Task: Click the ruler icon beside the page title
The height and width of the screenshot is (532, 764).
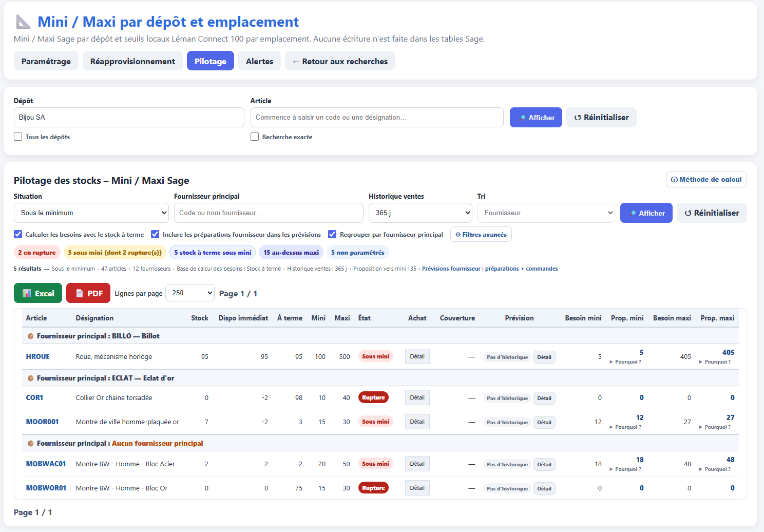Action: [24, 22]
